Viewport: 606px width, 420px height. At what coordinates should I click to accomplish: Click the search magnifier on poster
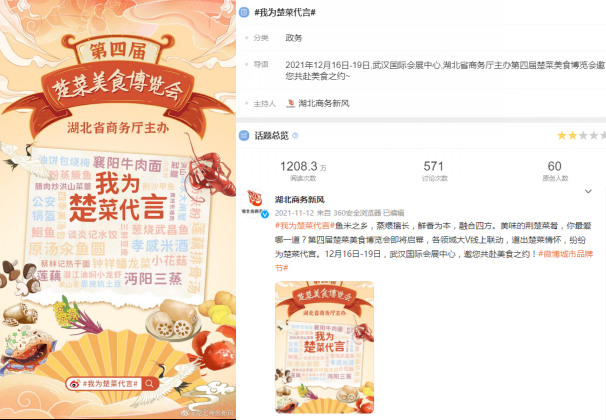(150, 383)
